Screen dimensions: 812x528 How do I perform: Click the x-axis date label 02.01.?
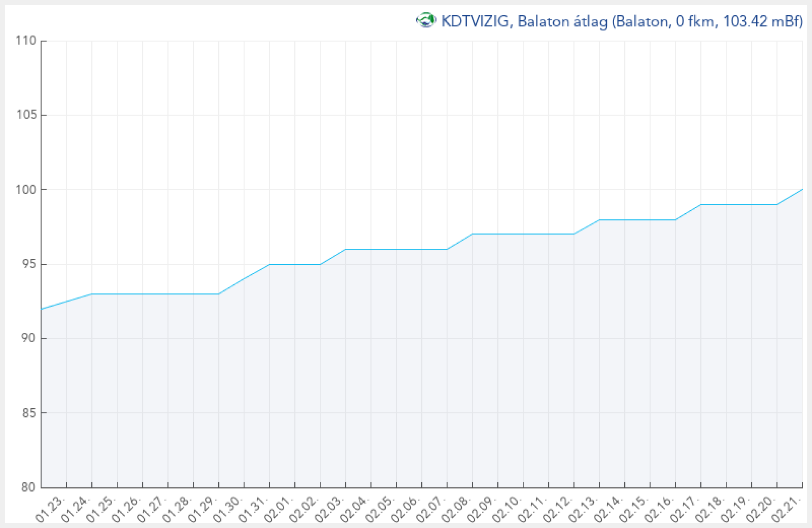(278, 509)
